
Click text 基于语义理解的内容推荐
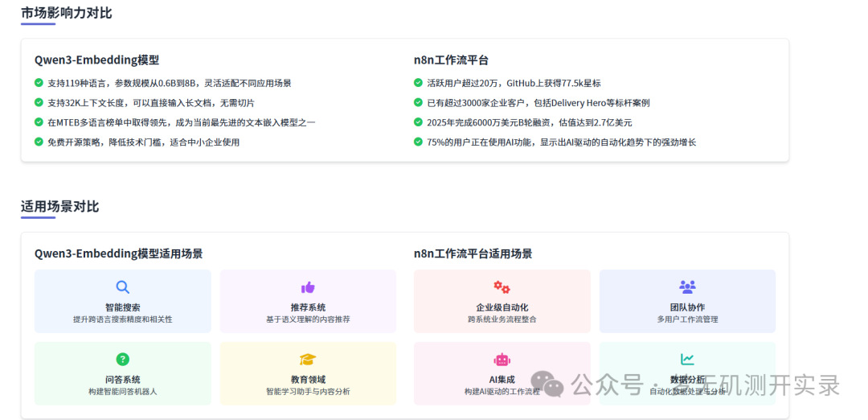tap(308, 319)
